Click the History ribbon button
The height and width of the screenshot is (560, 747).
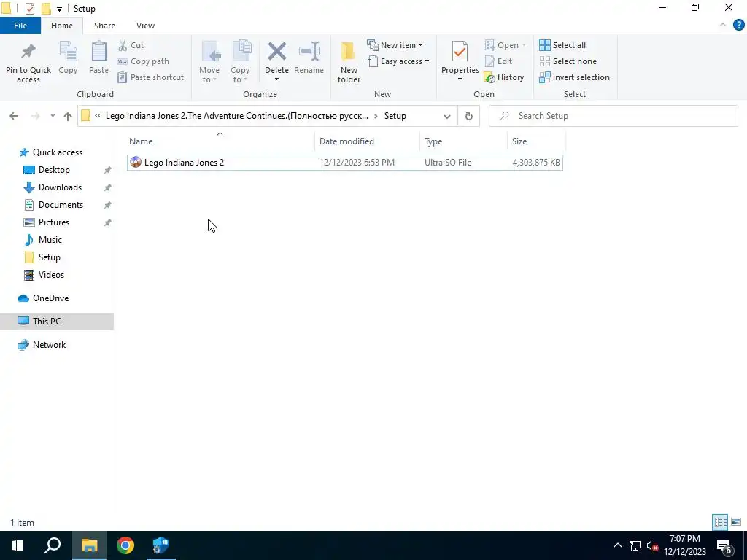pos(503,77)
